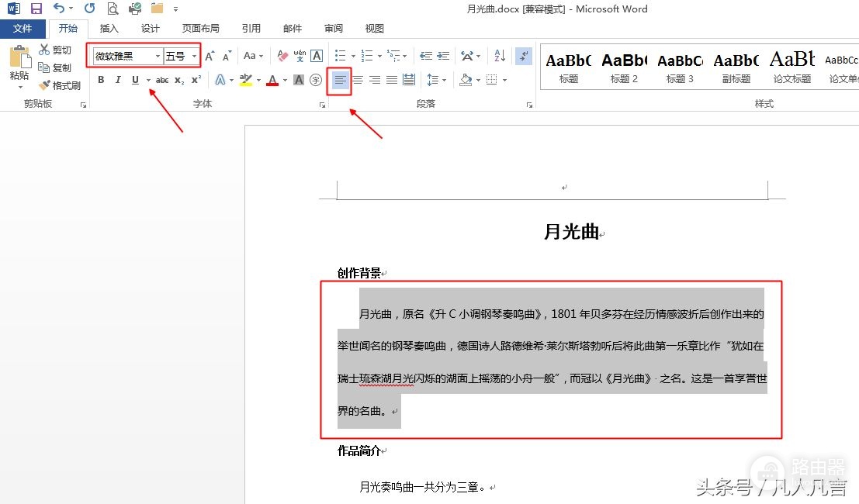
Task: Open the Clipboard pane launcher in 剪贴板 group
Action: 83,105
